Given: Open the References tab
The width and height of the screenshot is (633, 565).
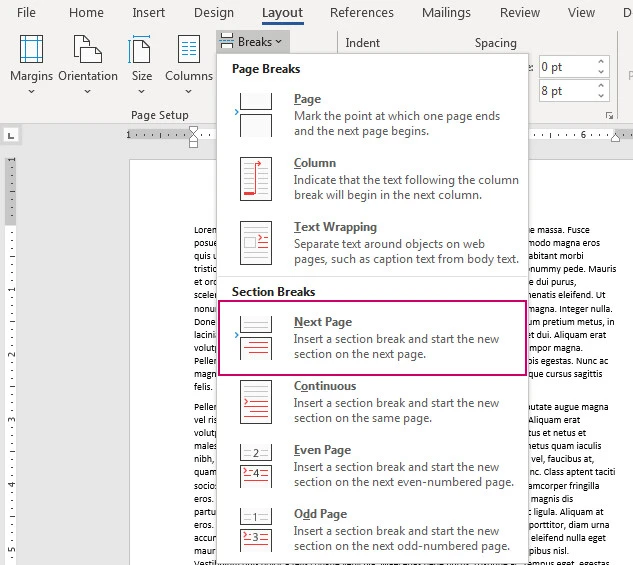Looking at the screenshot, I should tap(361, 13).
